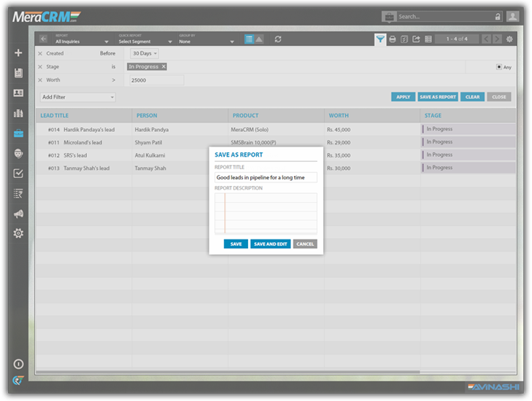
Task: Sort by Worth column header
Action: 339,116
